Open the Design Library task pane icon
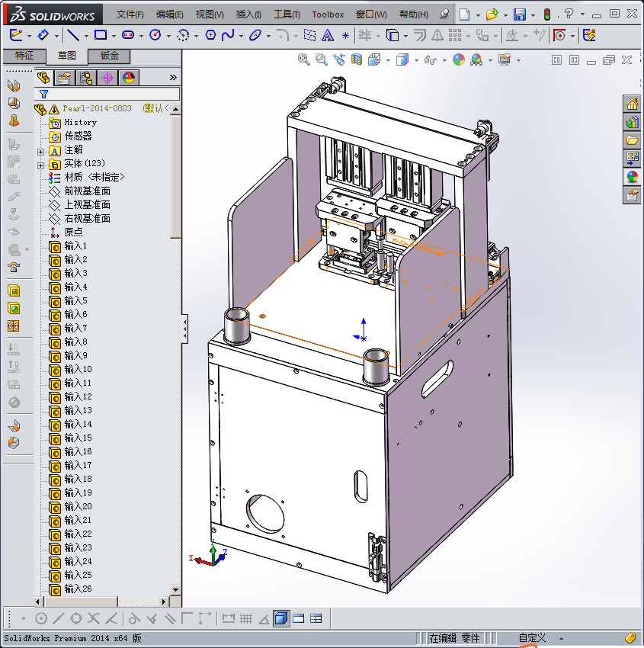Screen dimensions: 644x648 coord(632,122)
